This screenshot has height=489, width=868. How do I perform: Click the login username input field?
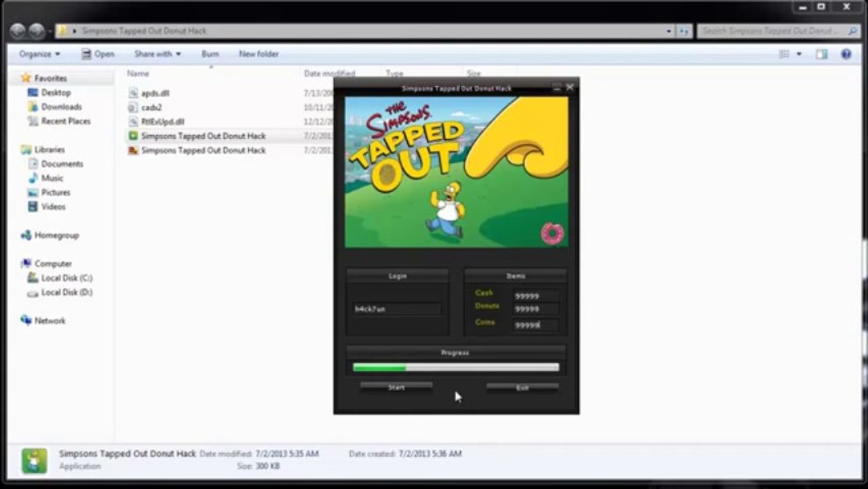(396, 309)
